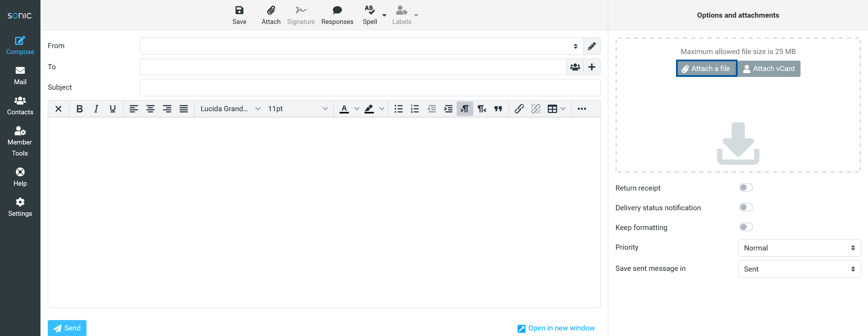
Task: Open Mail in the sidebar
Action: [x=20, y=76]
